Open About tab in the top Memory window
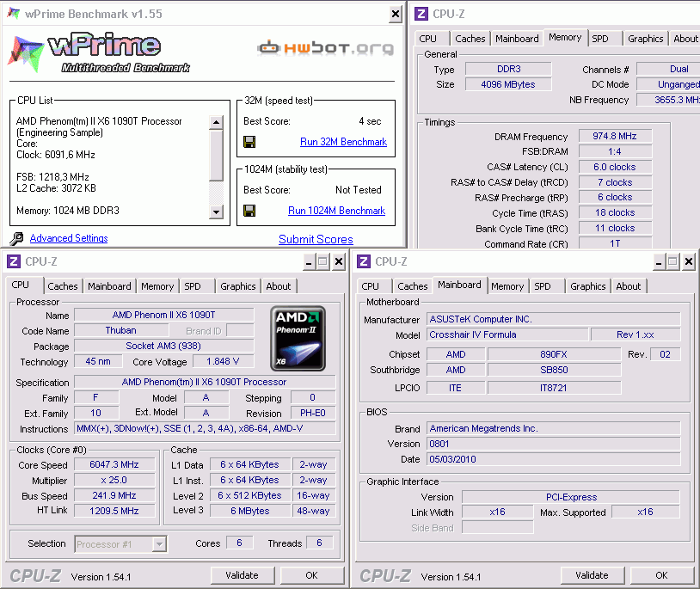 685,39
